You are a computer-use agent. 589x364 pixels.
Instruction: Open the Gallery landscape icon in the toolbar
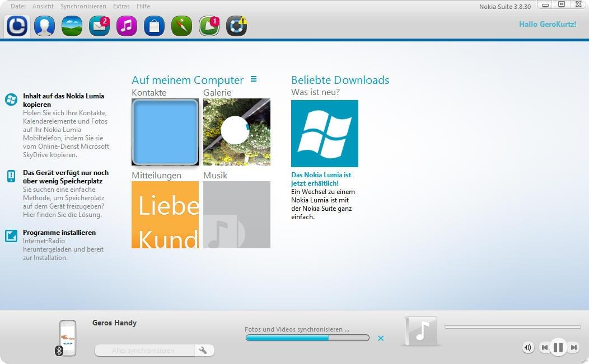tap(72, 26)
